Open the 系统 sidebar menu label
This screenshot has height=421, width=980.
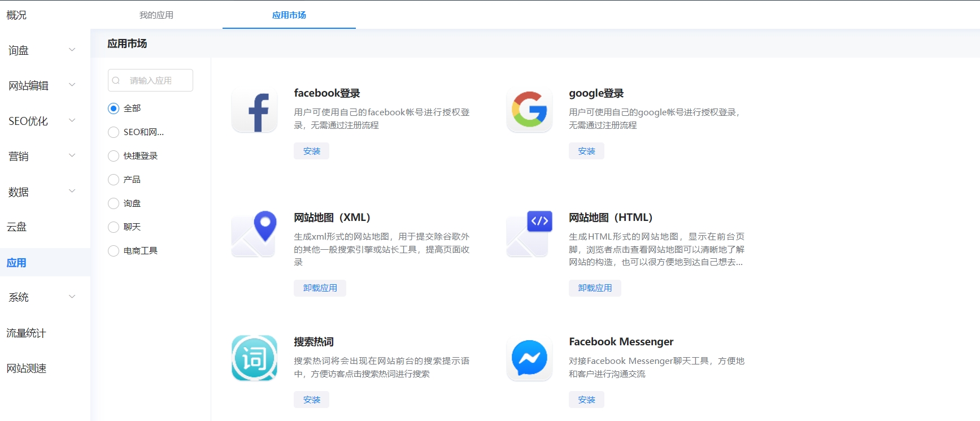[x=19, y=297]
